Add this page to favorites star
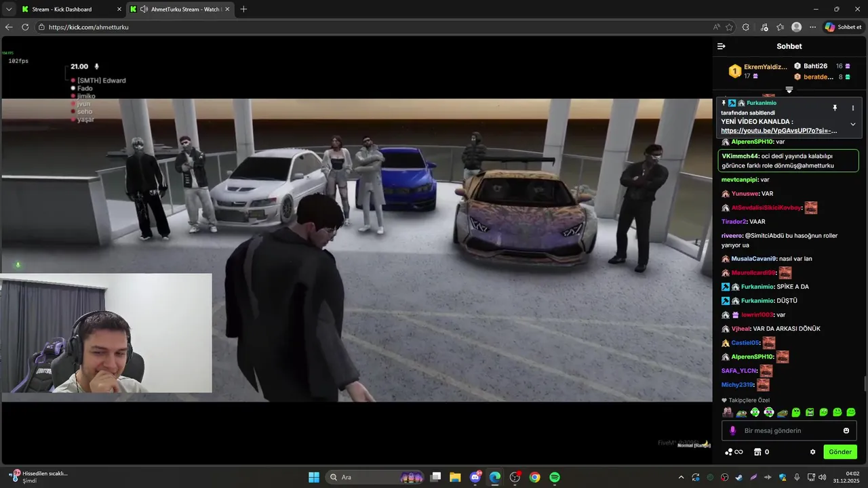The width and height of the screenshot is (868, 488). pos(730,27)
